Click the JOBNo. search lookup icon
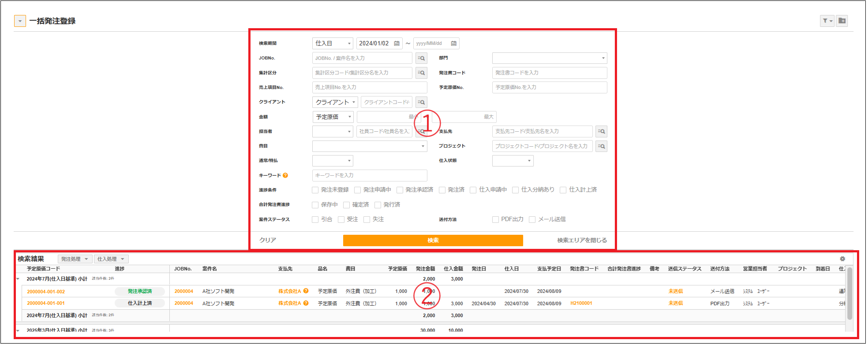The height and width of the screenshot is (344, 868). tap(421, 58)
